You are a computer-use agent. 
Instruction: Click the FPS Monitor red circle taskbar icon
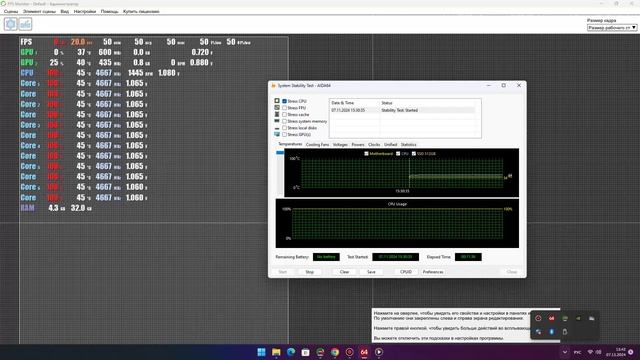pyautogui.click(x=350, y=352)
